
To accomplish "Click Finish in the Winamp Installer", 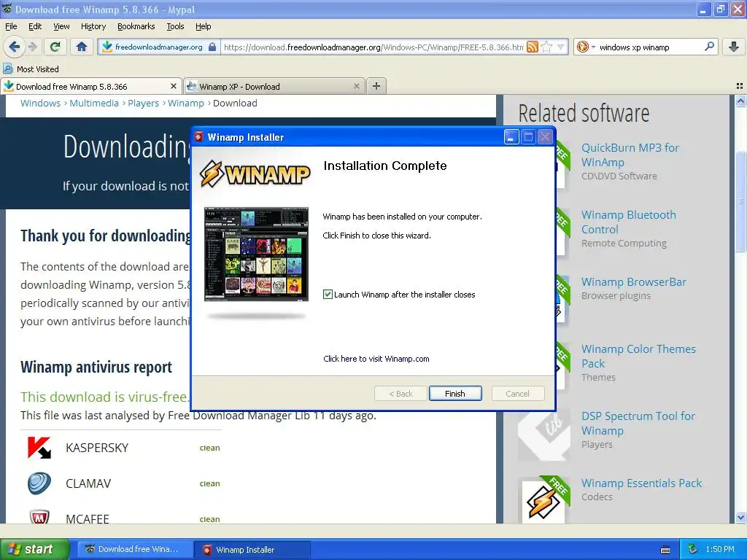I will 455,393.
